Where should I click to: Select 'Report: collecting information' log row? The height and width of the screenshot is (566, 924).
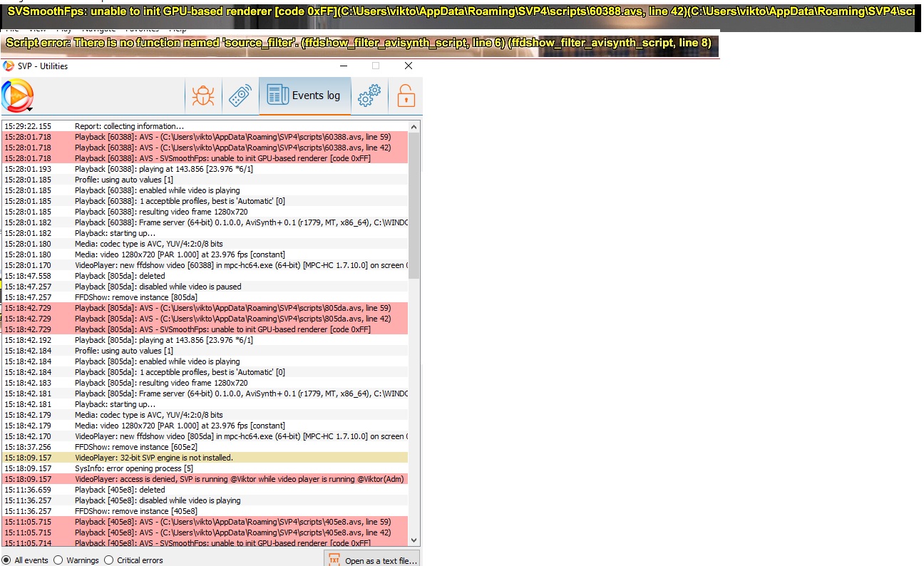pos(205,126)
